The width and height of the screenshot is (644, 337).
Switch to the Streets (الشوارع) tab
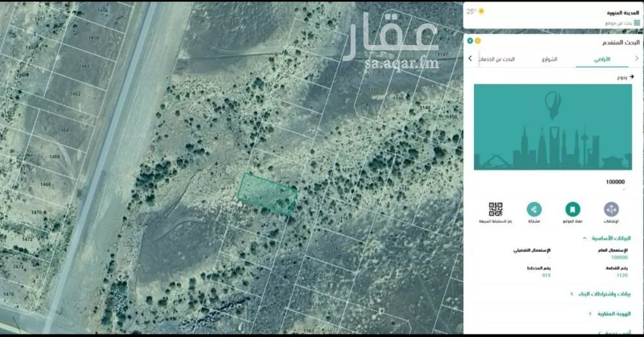(549, 59)
